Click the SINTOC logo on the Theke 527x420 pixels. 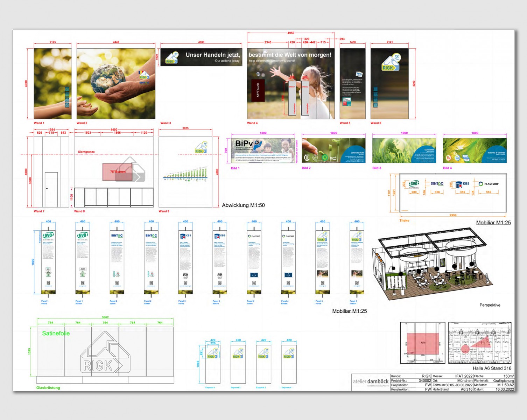coord(437,183)
